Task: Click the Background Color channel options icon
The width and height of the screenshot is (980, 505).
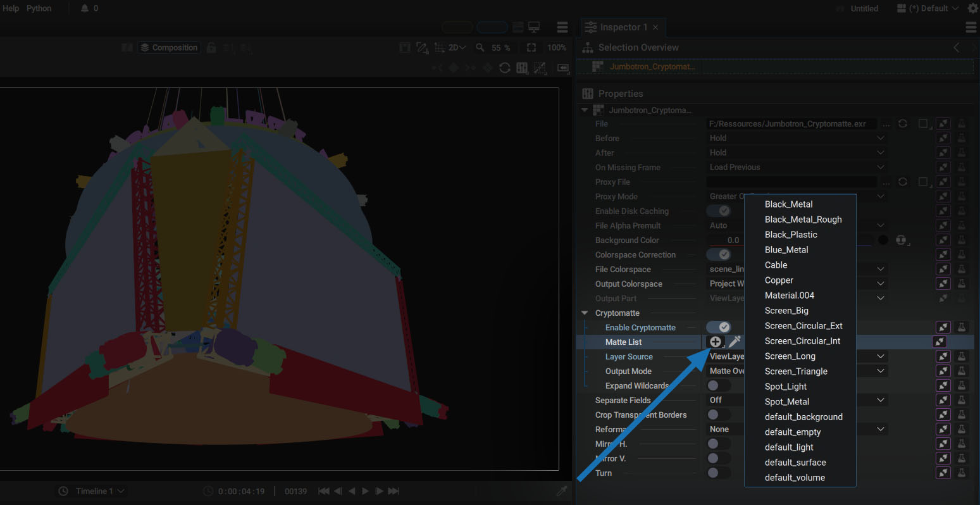Action: pyautogui.click(x=902, y=240)
